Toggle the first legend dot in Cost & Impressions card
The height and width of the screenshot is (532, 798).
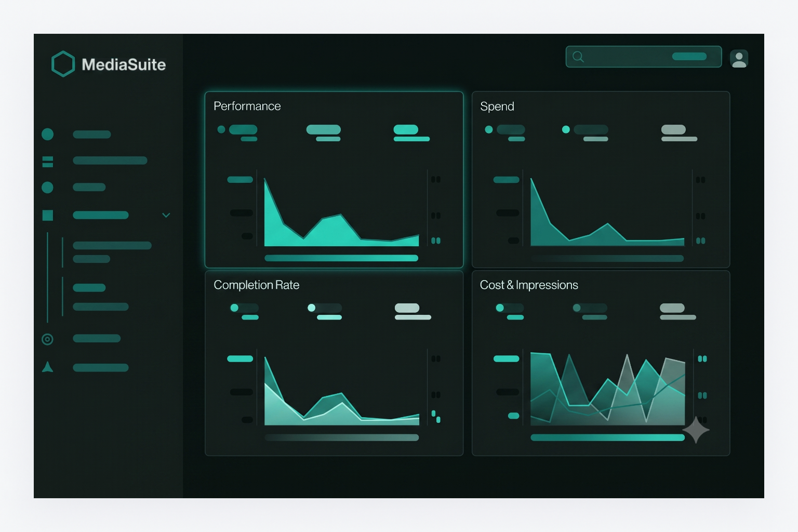point(500,308)
